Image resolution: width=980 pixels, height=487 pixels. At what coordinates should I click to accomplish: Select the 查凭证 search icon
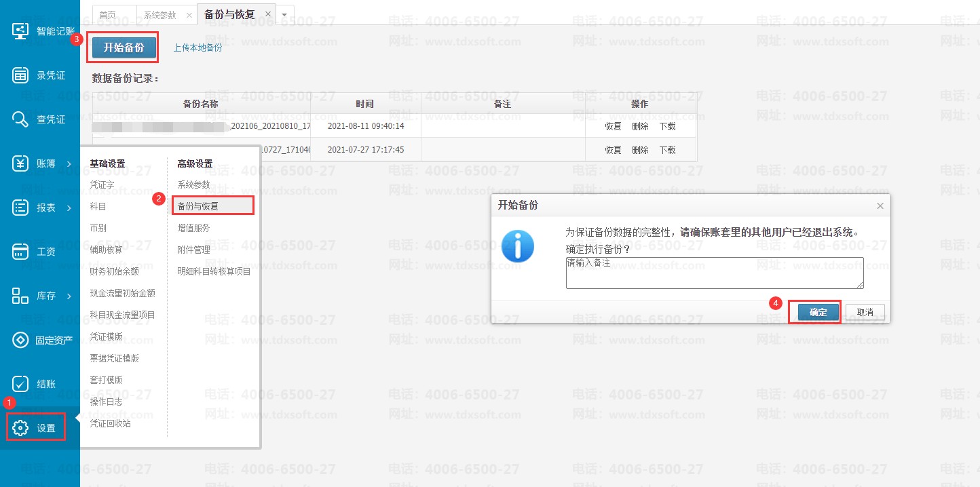point(21,119)
